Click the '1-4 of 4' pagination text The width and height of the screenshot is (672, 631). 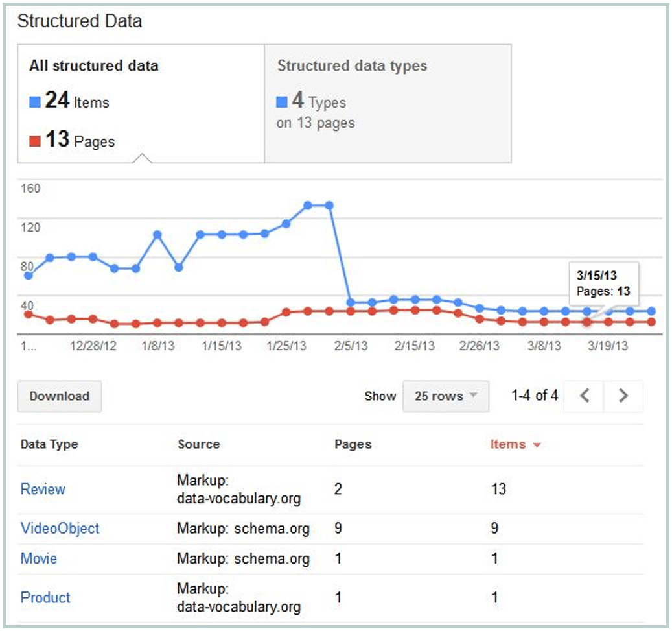point(535,396)
